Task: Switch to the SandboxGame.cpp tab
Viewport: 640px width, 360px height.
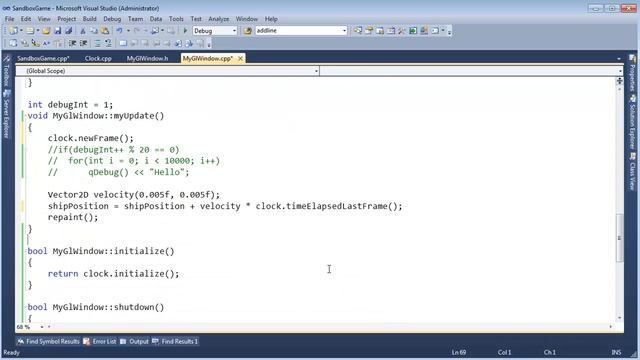Action: tap(43, 58)
